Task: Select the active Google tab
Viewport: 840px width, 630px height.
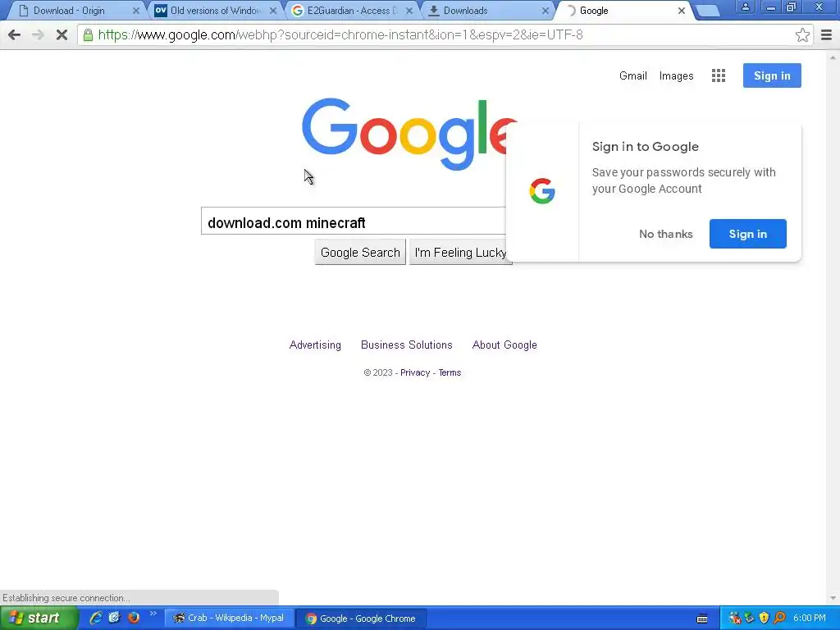Action: click(x=622, y=11)
